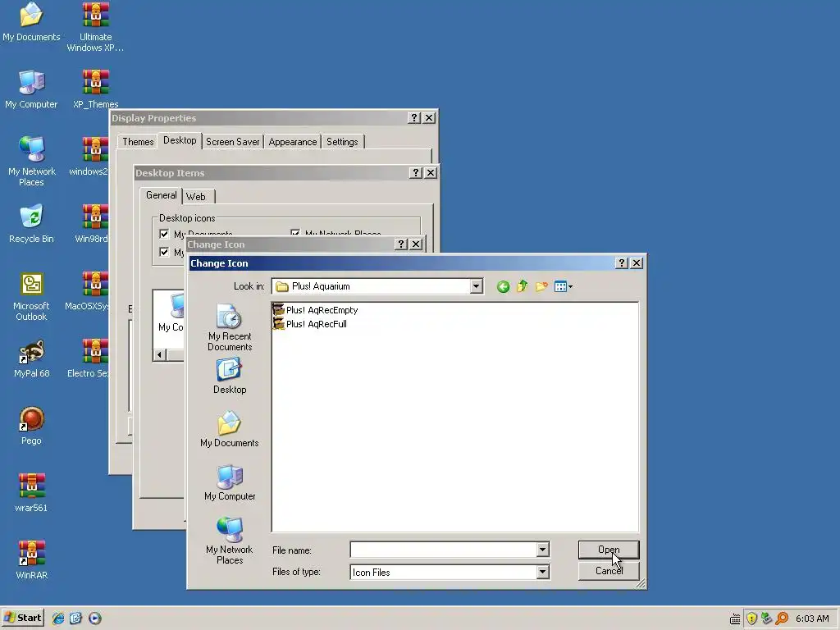The height and width of the screenshot is (630, 840).
Task: Click Display Properties help button
Action: coord(413,118)
